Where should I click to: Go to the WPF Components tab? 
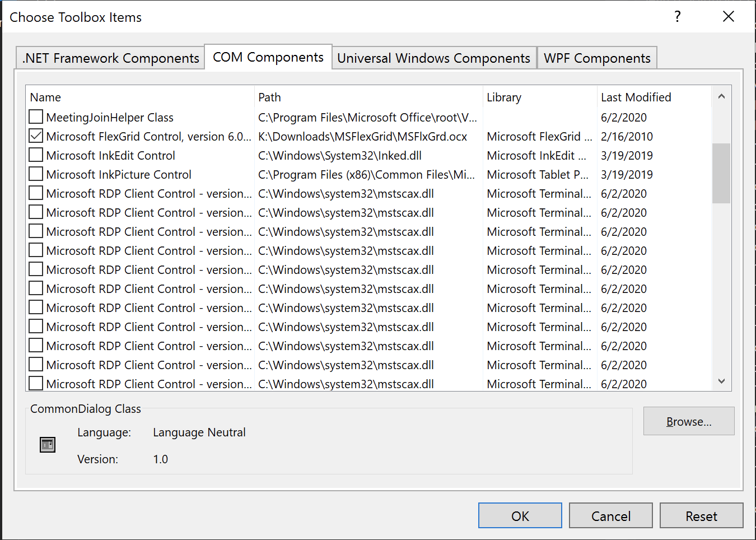click(597, 58)
